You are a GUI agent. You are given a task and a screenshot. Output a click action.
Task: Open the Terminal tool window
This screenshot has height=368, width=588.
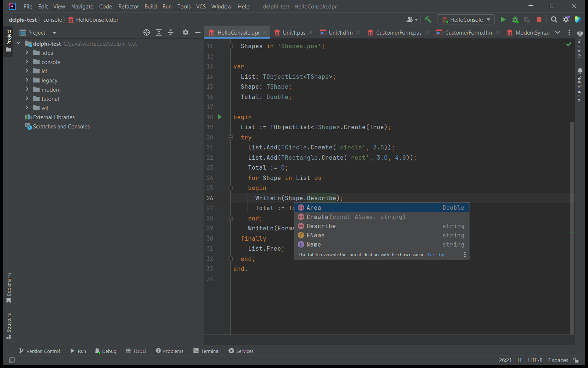pos(206,351)
